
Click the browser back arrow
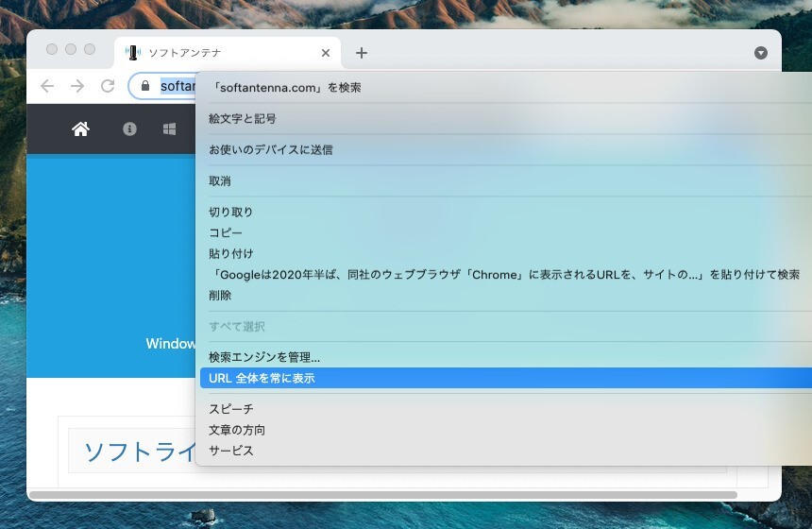[x=47, y=86]
